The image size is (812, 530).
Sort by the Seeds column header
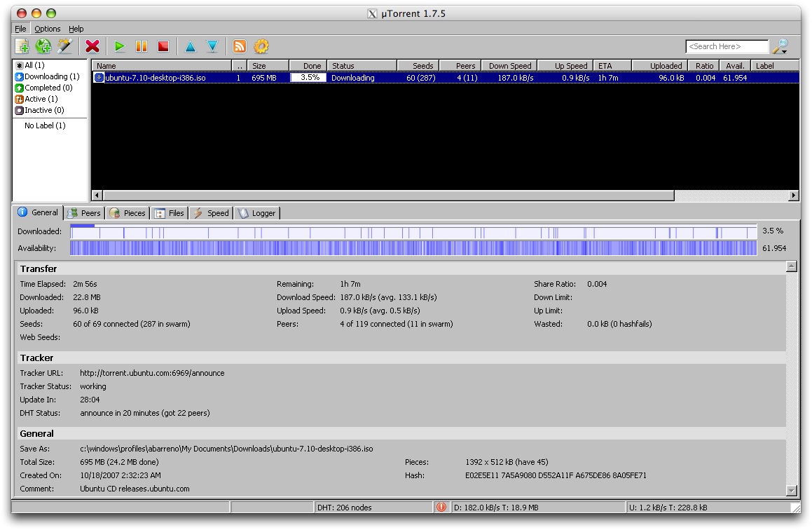418,66
